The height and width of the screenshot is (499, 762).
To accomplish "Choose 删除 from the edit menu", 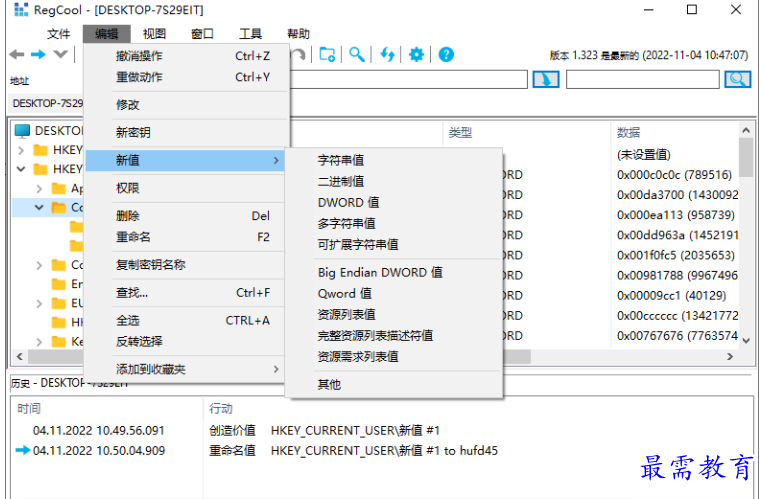I will tap(186, 216).
